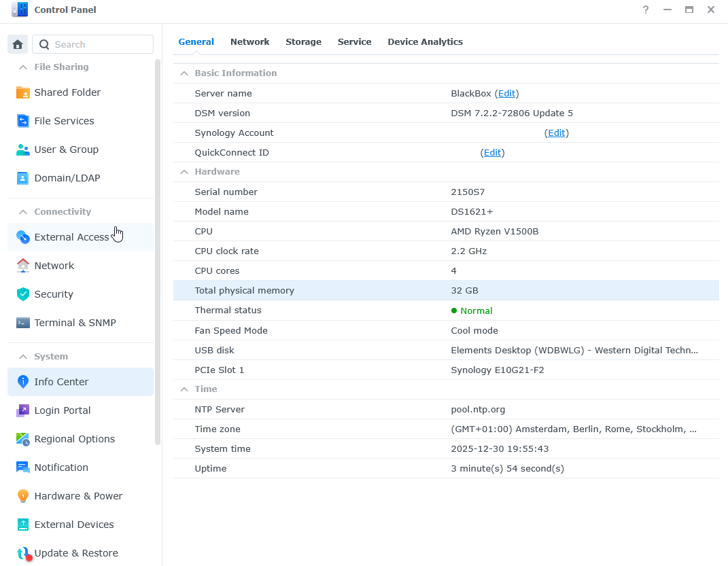Click the serial number 2150S7

click(x=468, y=192)
